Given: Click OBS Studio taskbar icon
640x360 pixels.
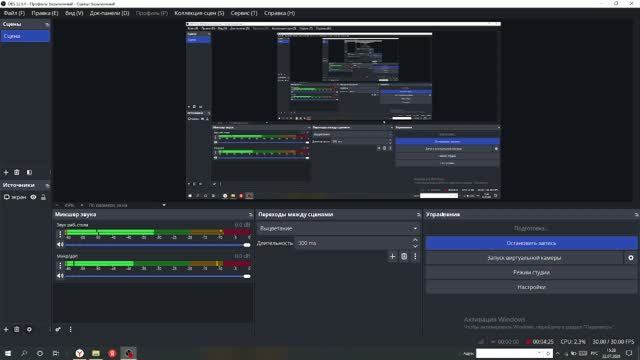Looking at the screenshot, I should click(x=129, y=353).
